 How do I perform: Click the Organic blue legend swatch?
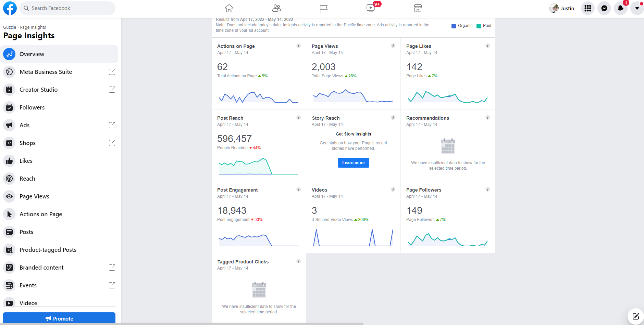[454, 26]
